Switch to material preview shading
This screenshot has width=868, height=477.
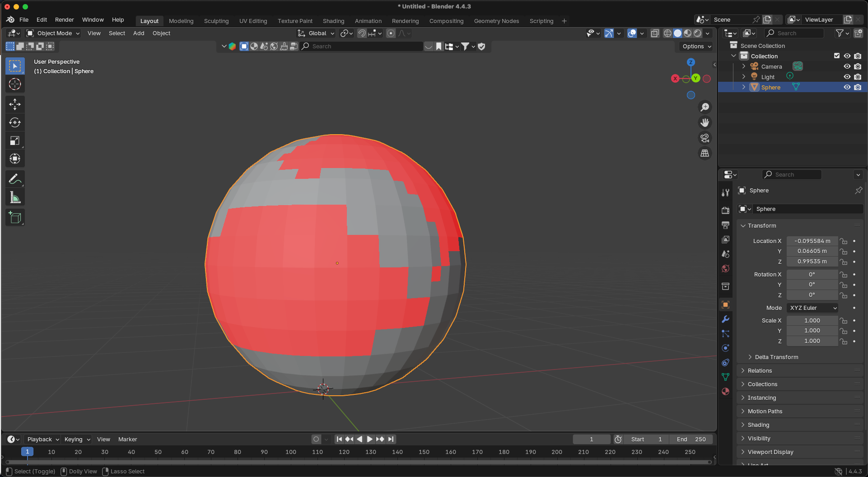pos(687,33)
